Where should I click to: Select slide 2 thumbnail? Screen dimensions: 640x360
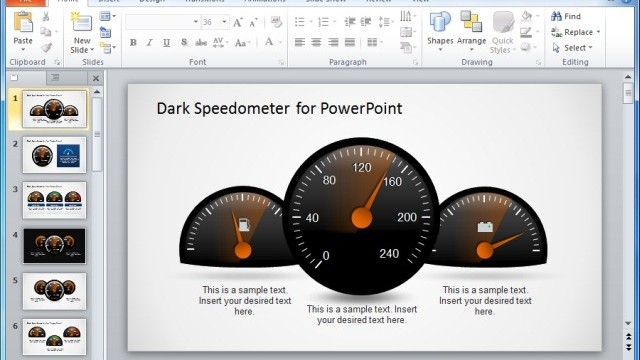click(x=54, y=155)
